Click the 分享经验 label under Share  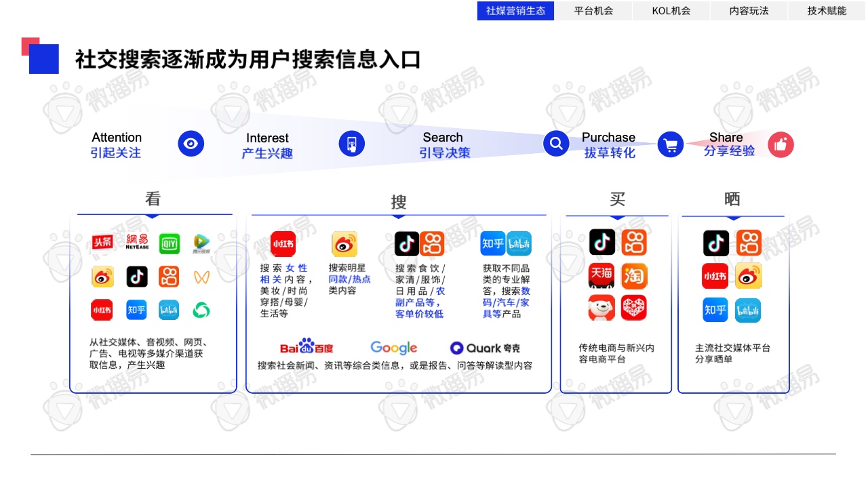click(729, 151)
